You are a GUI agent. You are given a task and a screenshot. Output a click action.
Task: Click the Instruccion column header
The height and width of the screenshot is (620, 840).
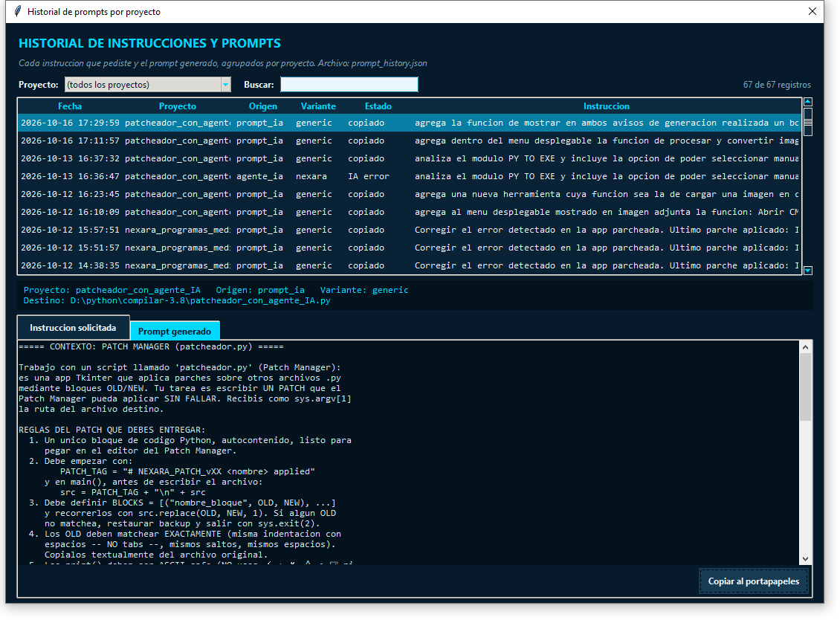(607, 106)
